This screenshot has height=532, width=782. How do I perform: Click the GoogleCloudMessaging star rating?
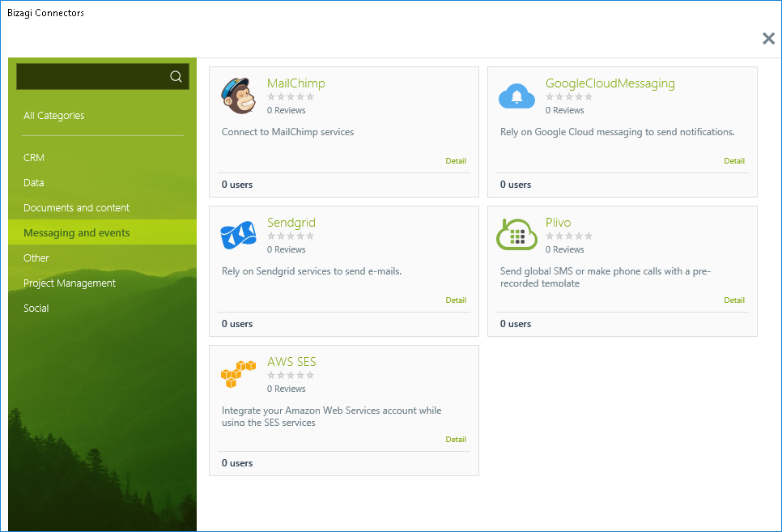[x=569, y=97]
